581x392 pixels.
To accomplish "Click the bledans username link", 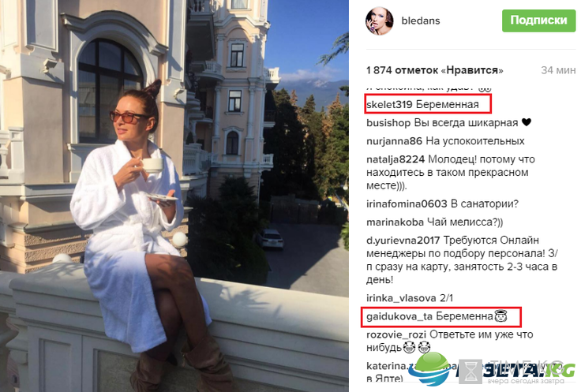I will coord(421,21).
